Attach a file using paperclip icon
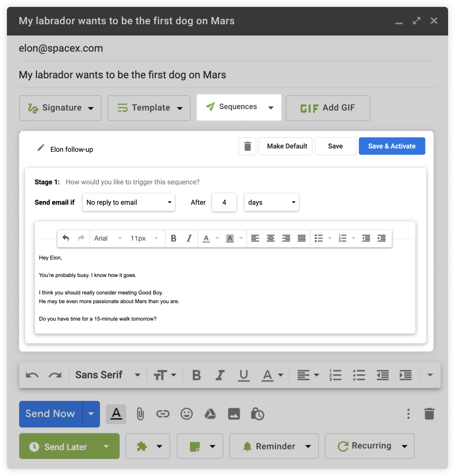The width and height of the screenshot is (455, 476). point(140,414)
